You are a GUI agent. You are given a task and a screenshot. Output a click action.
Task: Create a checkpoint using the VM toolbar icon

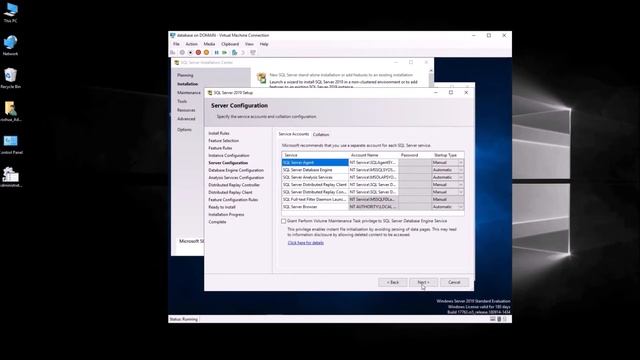click(234, 52)
